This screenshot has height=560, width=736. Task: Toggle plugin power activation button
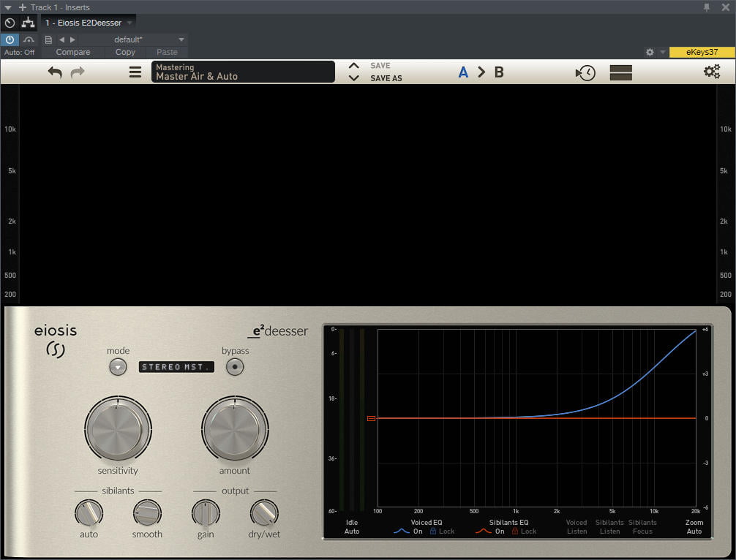pyautogui.click(x=10, y=40)
